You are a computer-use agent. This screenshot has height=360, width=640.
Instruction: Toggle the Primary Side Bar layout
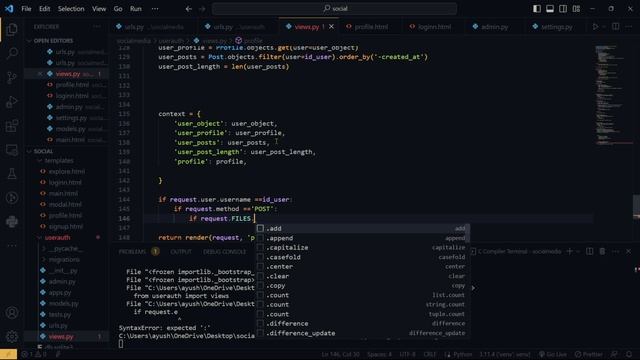tap(537, 9)
